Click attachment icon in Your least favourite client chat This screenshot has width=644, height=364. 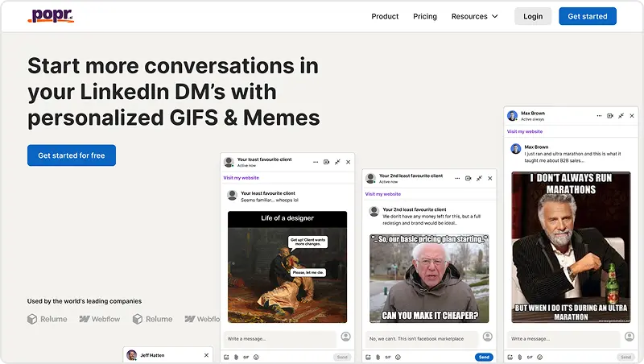pos(236,357)
